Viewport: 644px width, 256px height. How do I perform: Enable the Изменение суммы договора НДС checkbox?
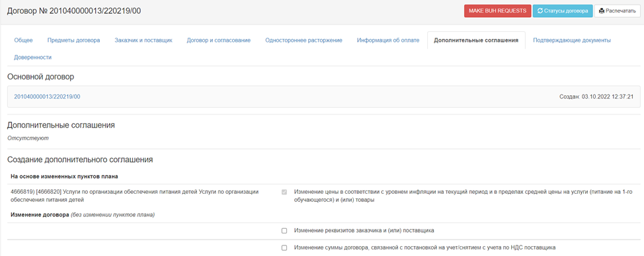tap(284, 248)
